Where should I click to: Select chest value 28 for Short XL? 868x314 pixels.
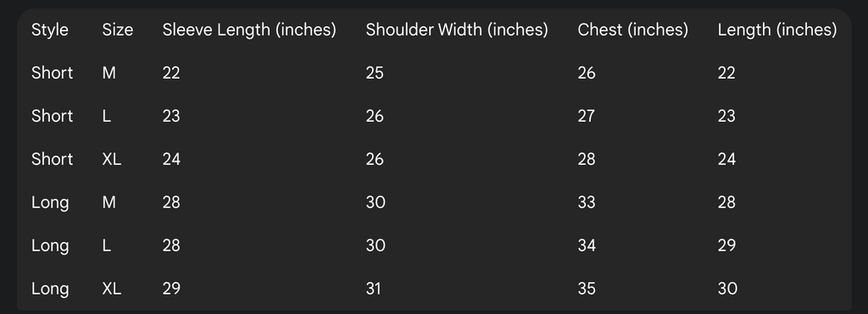(587, 159)
